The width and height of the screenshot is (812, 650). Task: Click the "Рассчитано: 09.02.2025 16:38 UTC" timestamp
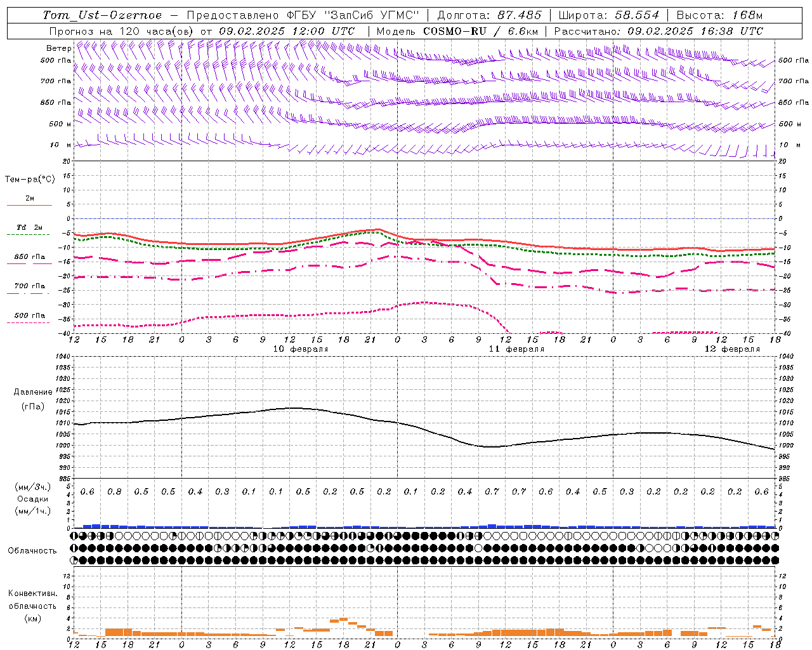tap(658, 31)
